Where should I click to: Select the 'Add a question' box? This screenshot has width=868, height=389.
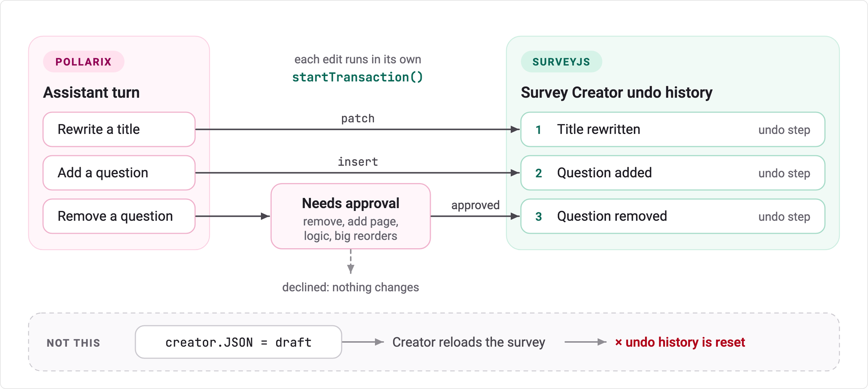coord(119,173)
